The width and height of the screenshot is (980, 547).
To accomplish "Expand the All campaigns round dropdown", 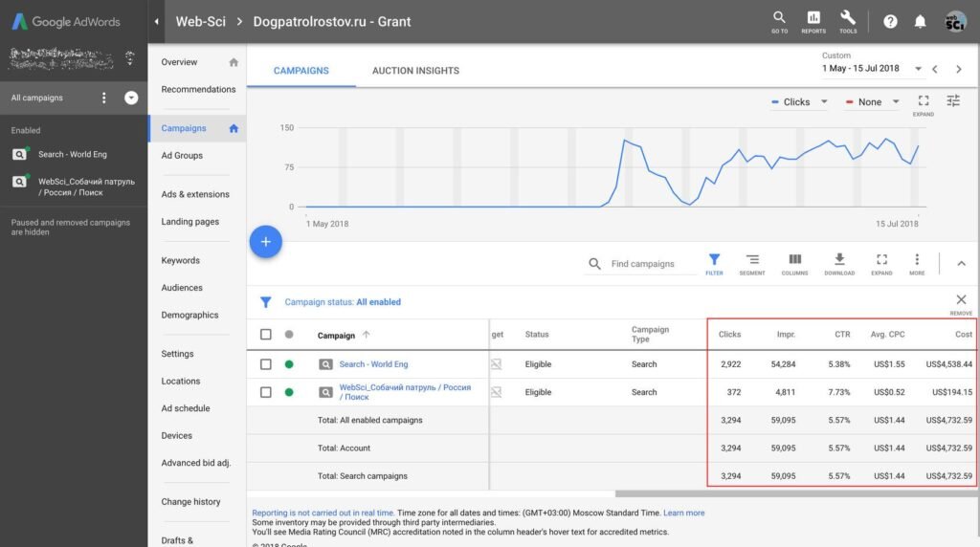I will click(x=130, y=98).
